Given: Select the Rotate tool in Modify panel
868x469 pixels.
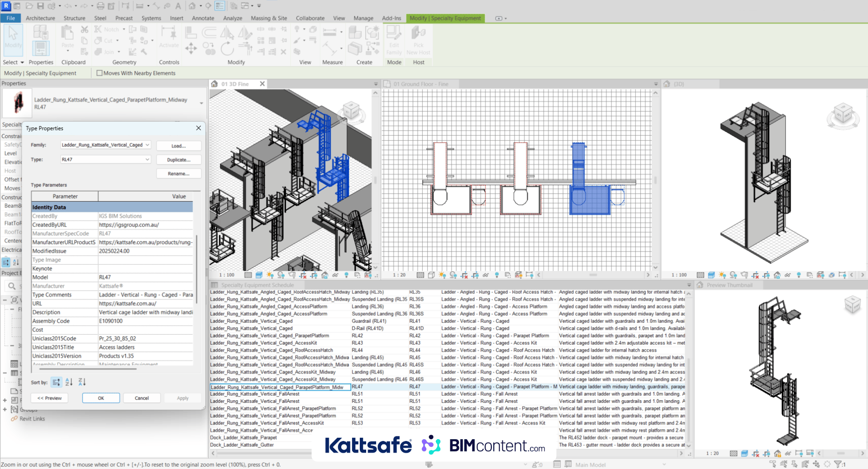Looking at the screenshot, I should [x=227, y=48].
